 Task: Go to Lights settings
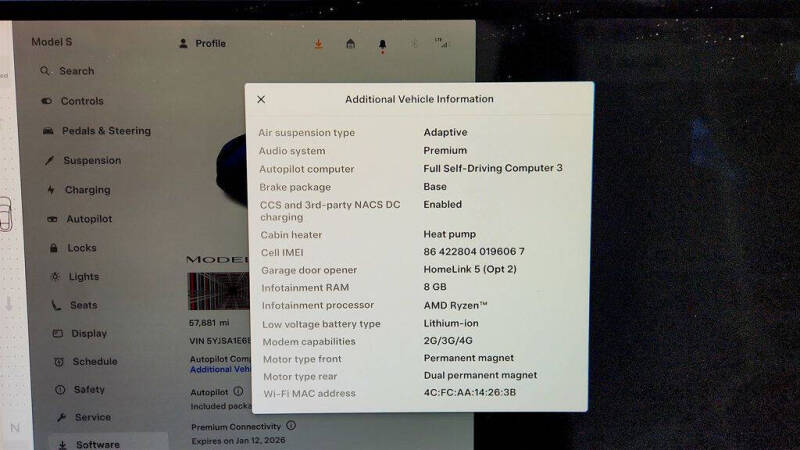click(75, 277)
